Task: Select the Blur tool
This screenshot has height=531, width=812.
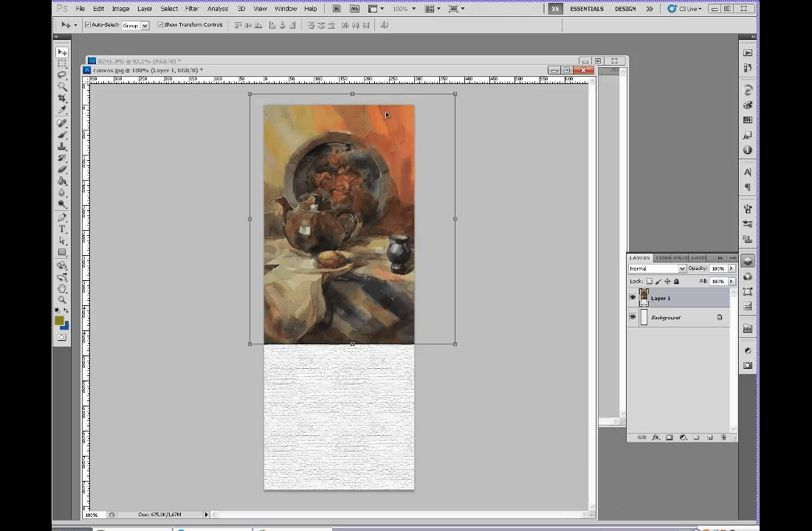Action: [61, 192]
